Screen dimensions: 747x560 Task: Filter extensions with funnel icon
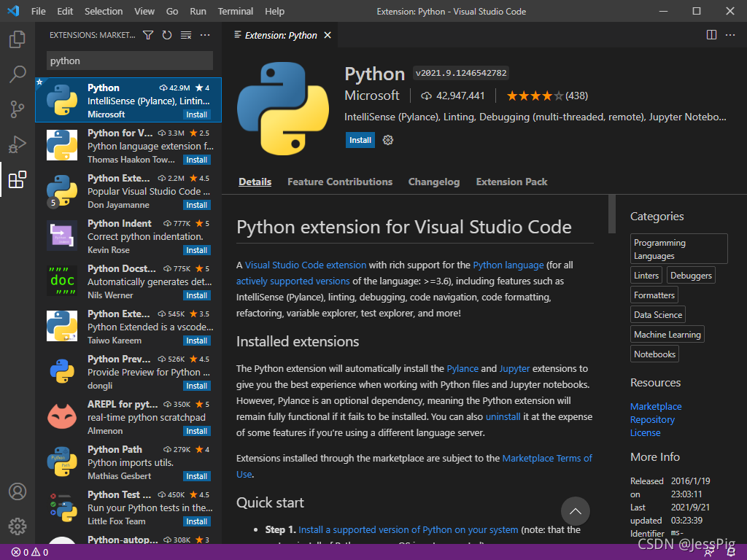tap(148, 35)
